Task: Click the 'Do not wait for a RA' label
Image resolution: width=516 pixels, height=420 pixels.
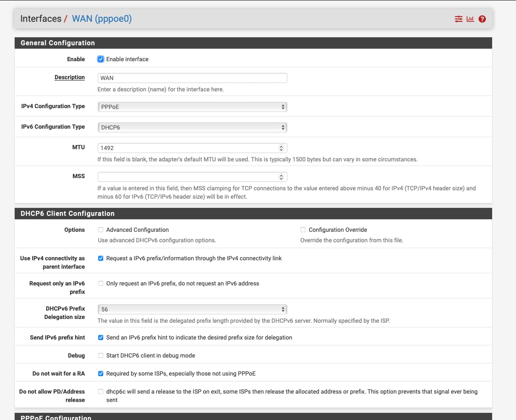Action: (x=59, y=373)
